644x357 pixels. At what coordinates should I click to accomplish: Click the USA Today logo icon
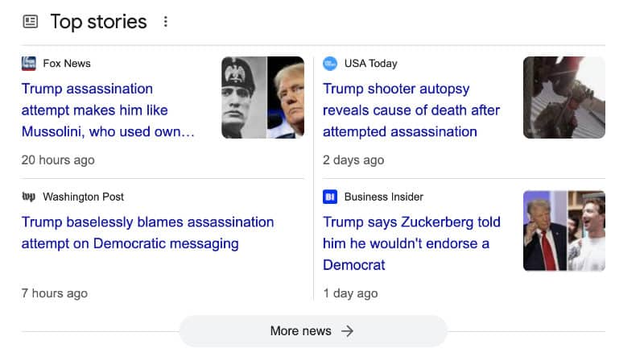point(330,64)
